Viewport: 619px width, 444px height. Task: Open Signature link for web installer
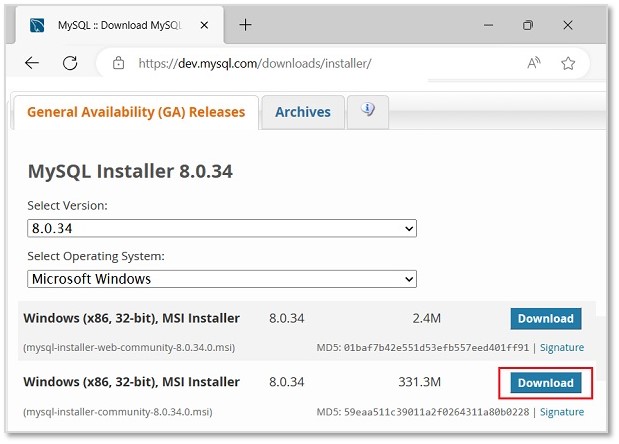pos(561,348)
